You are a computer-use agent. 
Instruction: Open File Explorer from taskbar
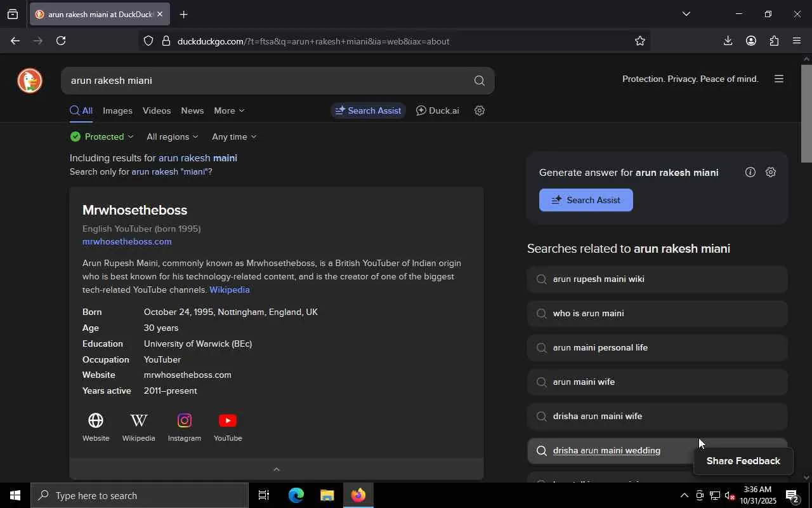[x=327, y=495]
